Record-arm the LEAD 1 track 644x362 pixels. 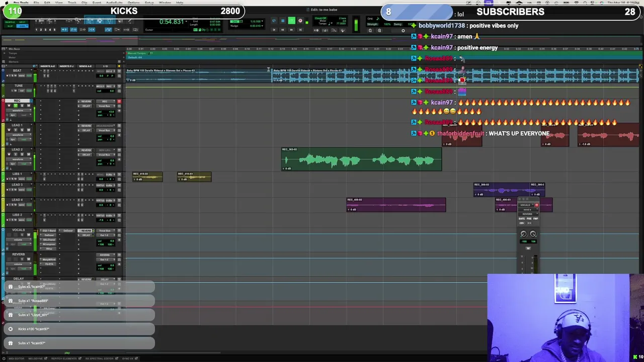pyautogui.click(x=9, y=130)
